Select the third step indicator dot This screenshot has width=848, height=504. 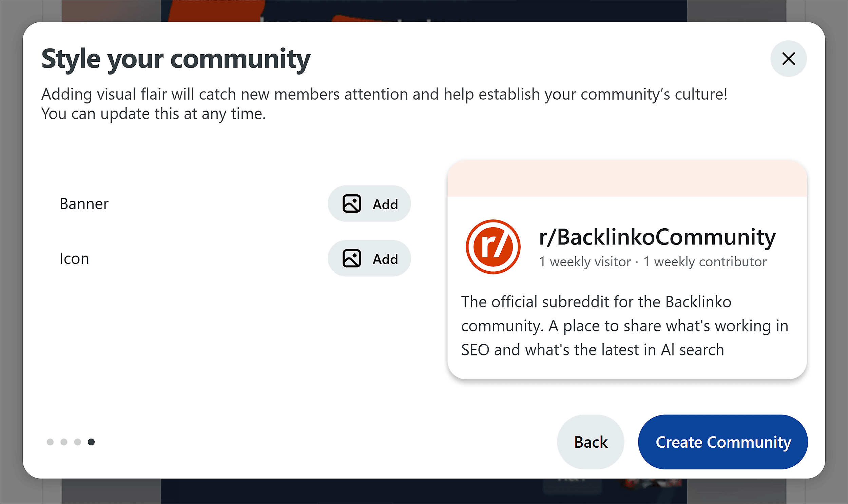tap(77, 442)
